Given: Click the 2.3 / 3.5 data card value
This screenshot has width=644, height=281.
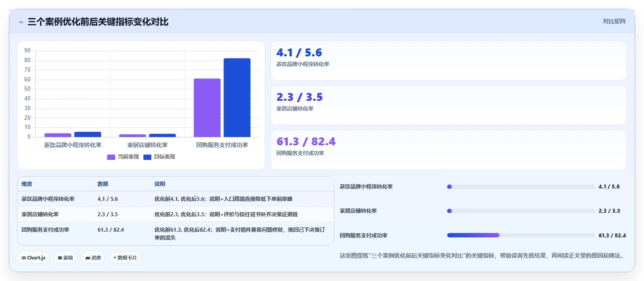Looking at the screenshot, I should click(x=300, y=97).
